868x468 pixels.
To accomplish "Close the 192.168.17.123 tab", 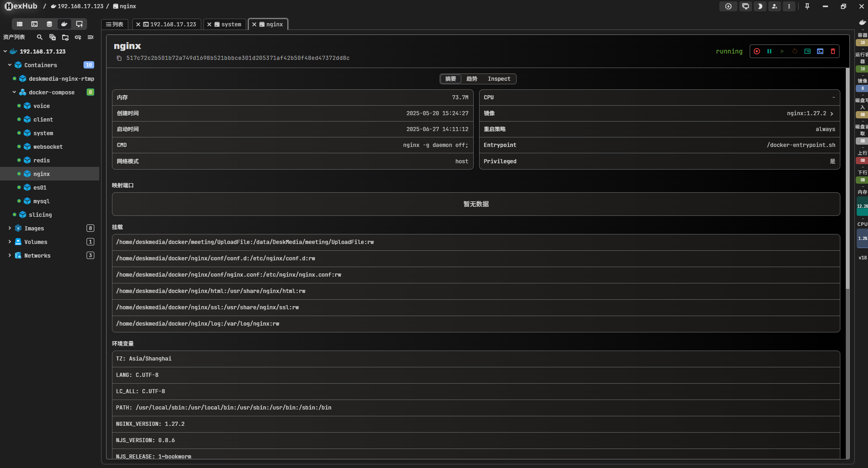I will [138, 24].
